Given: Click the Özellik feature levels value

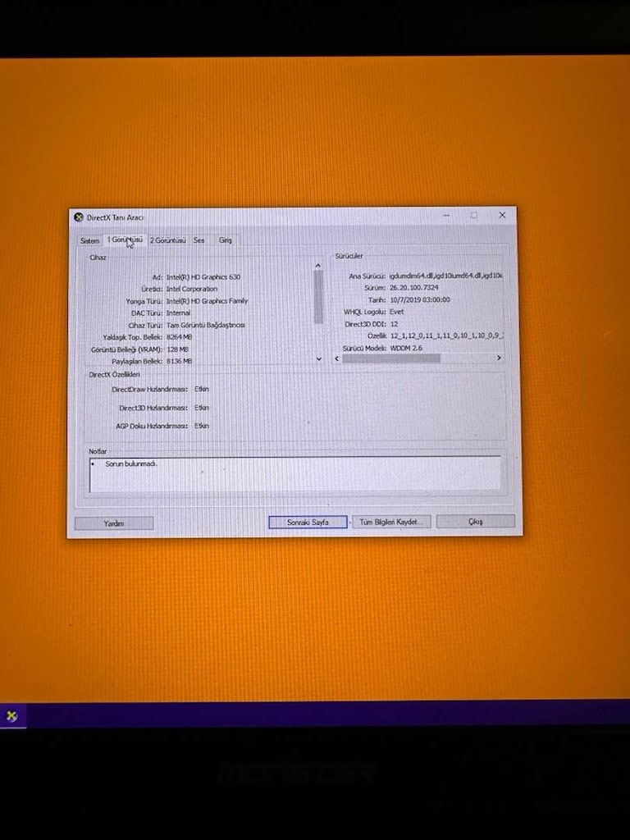Looking at the screenshot, I should 446,336.
